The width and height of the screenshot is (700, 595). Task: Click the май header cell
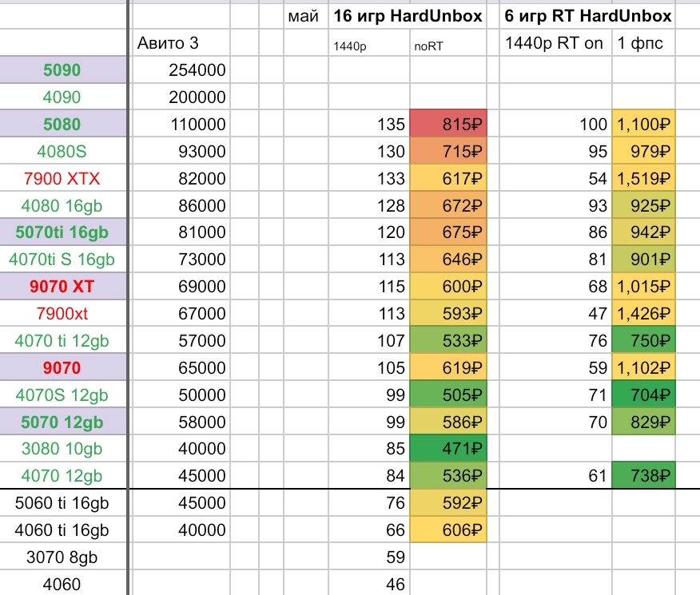click(306, 16)
